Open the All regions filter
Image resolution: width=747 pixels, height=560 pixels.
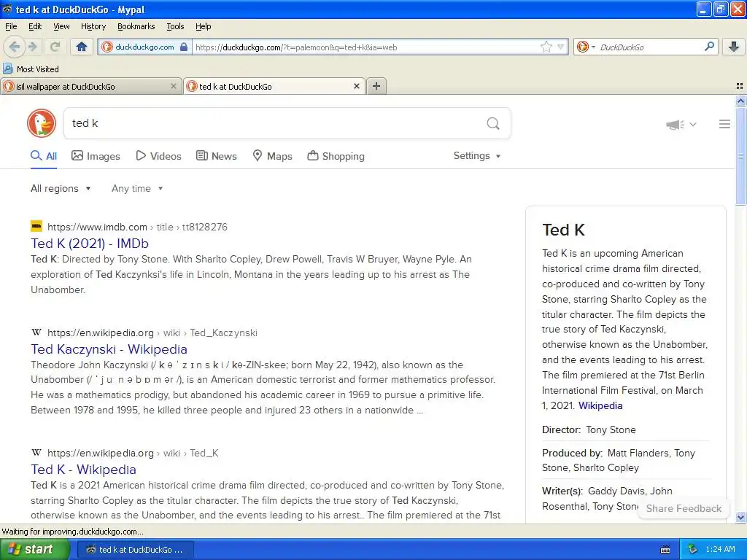(x=61, y=189)
